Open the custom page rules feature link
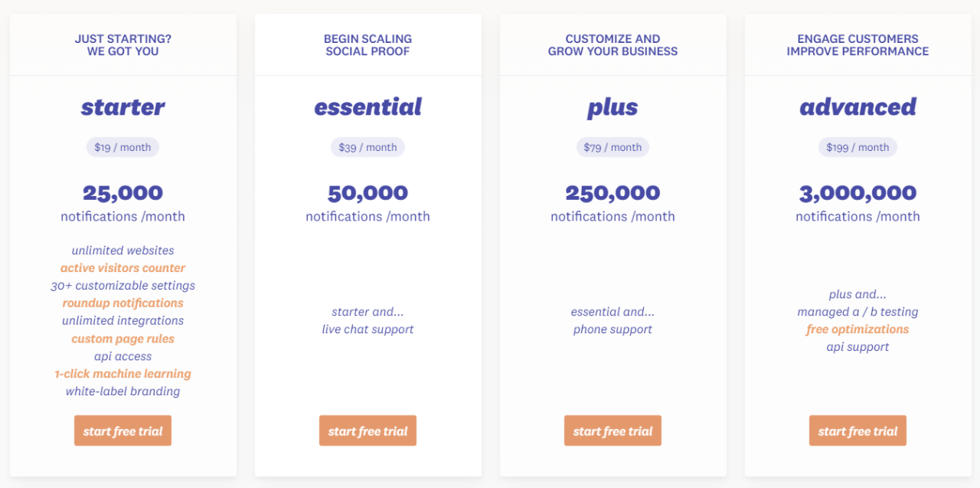This screenshot has height=488, width=980. tap(123, 338)
